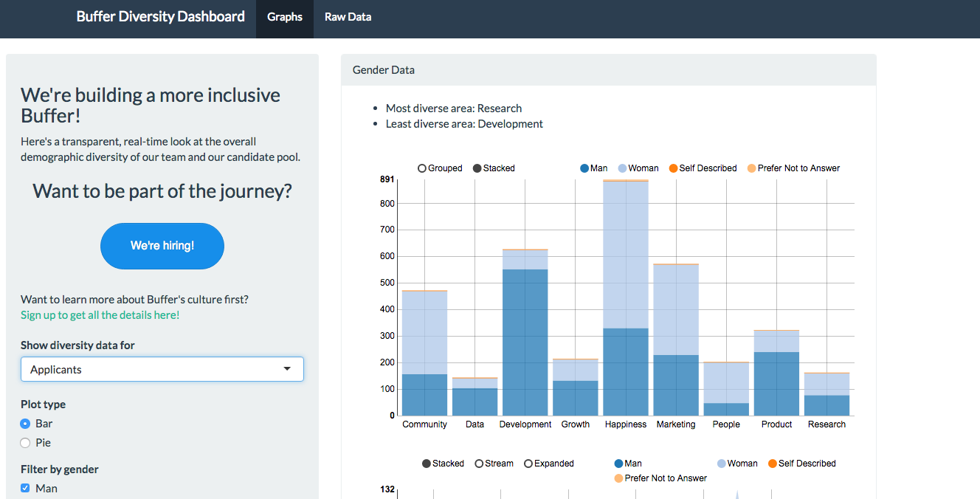Screen dimensions: 980x499
Task: Click the Man segment of the Development bar
Action: coord(525,343)
